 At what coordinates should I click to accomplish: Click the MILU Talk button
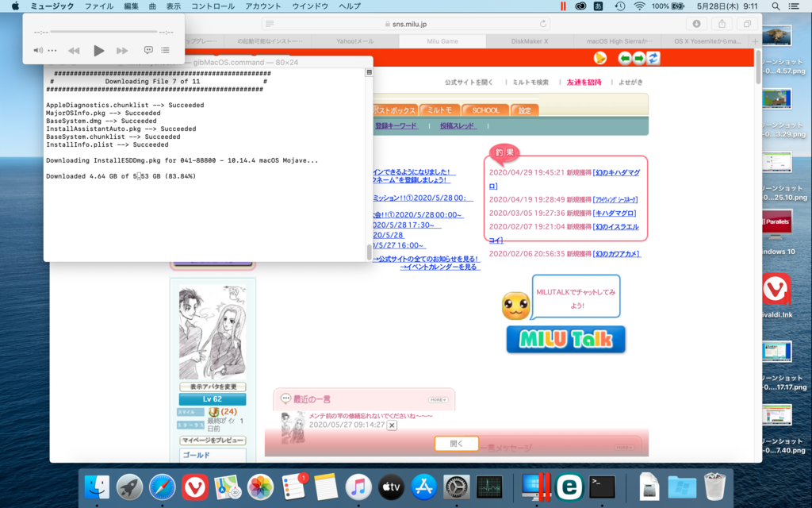point(565,339)
